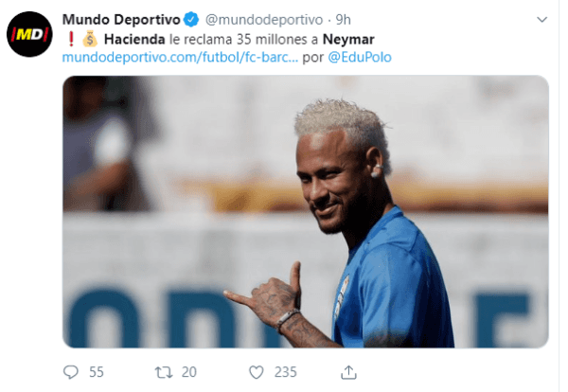Like the tweet with the heart icon

[x=257, y=372]
